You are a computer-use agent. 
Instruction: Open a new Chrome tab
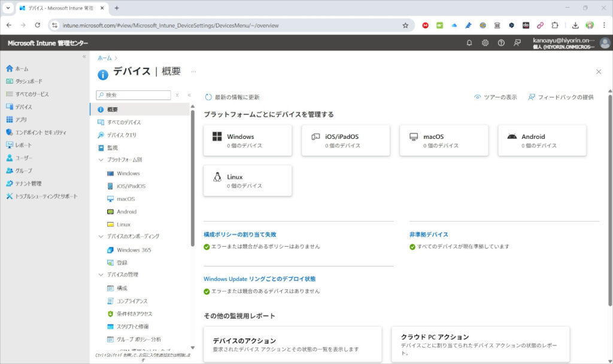(117, 8)
